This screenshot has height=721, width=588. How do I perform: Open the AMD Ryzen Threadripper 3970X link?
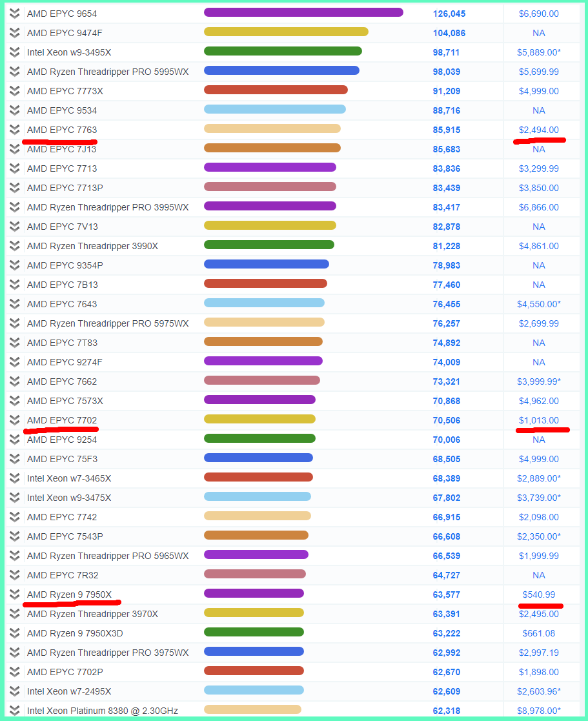tap(92, 614)
